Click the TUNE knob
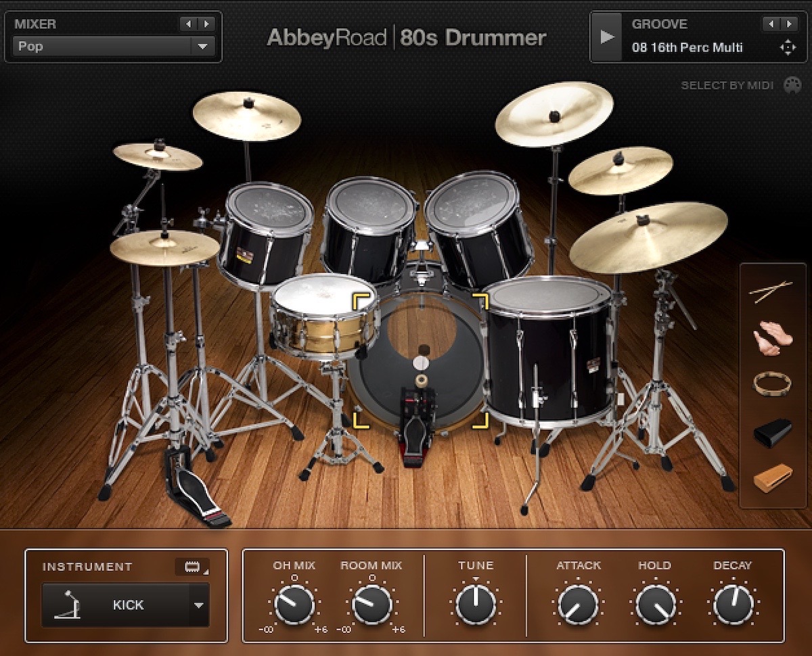This screenshot has width=812, height=656. coord(476,604)
